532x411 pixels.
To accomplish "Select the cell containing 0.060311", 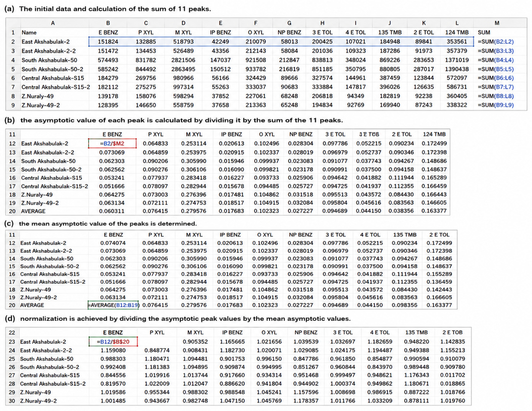I will (112, 211).
